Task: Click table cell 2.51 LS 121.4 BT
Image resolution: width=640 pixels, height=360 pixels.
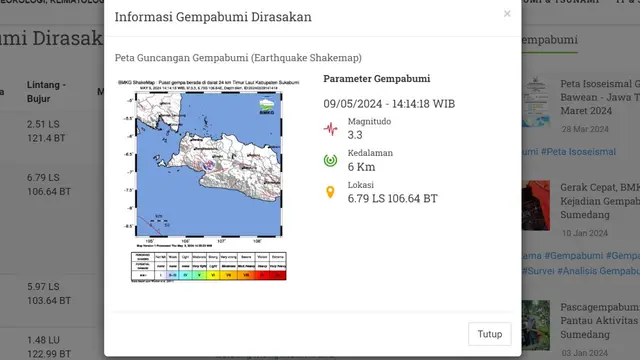Action: (46, 131)
